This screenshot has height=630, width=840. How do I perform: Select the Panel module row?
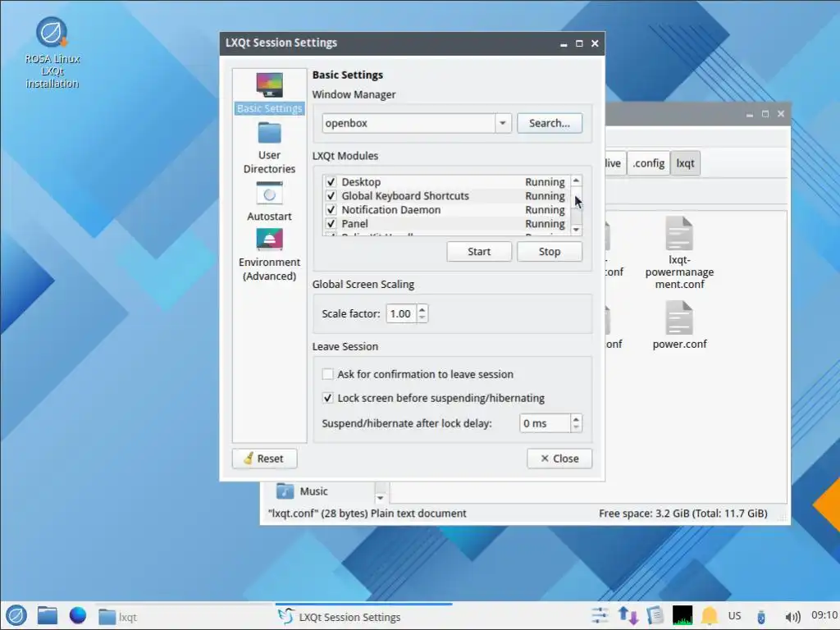coord(445,224)
